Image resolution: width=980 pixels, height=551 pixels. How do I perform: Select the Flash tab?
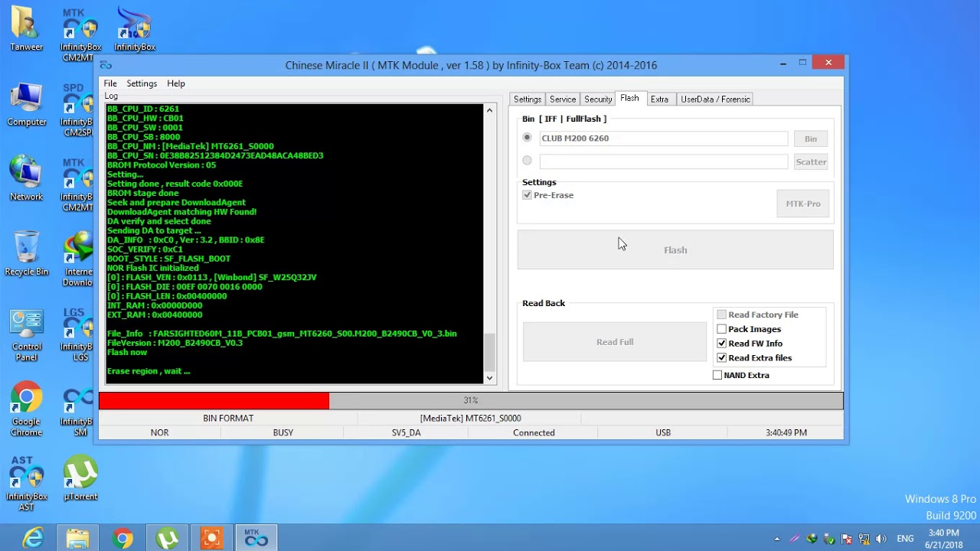click(x=629, y=99)
